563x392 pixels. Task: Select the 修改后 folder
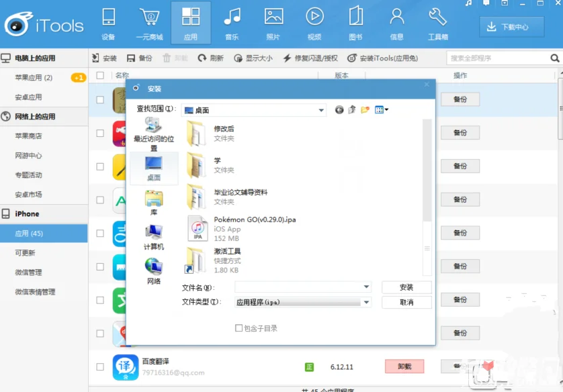point(211,134)
